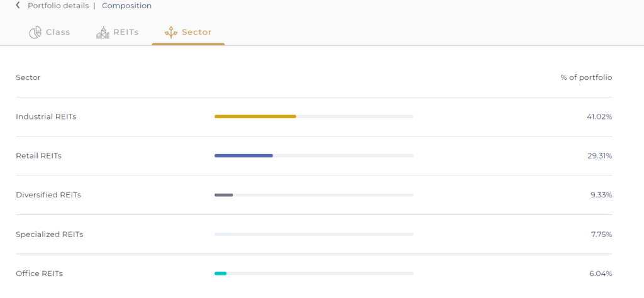Click the Retail REITs blue progress bar
The height and width of the screenshot is (298, 644).
click(243, 155)
